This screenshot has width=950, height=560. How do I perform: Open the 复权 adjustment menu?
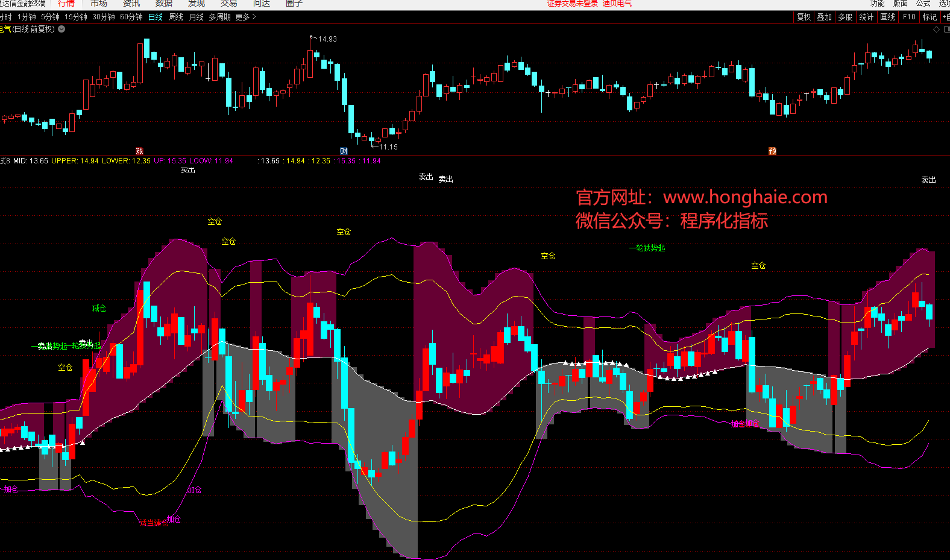804,17
